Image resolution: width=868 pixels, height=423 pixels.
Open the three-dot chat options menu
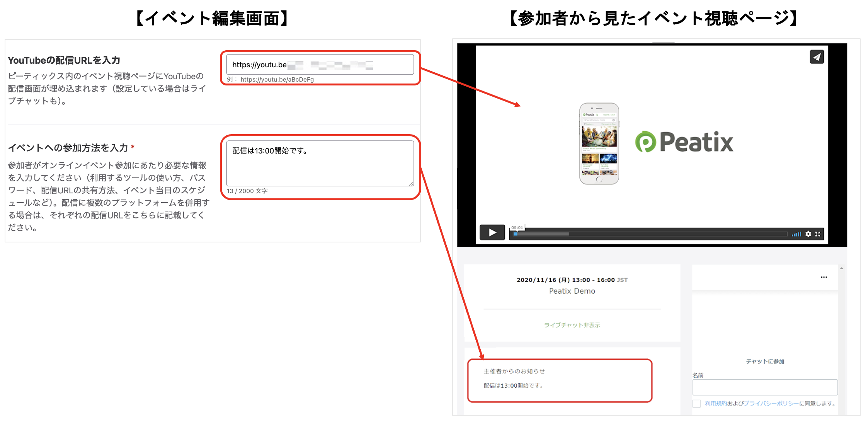[x=824, y=277]
